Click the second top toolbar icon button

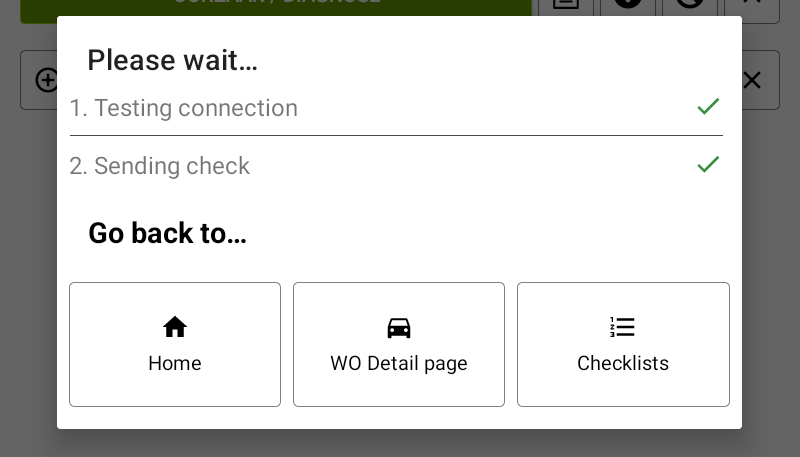tap(628, 5)
